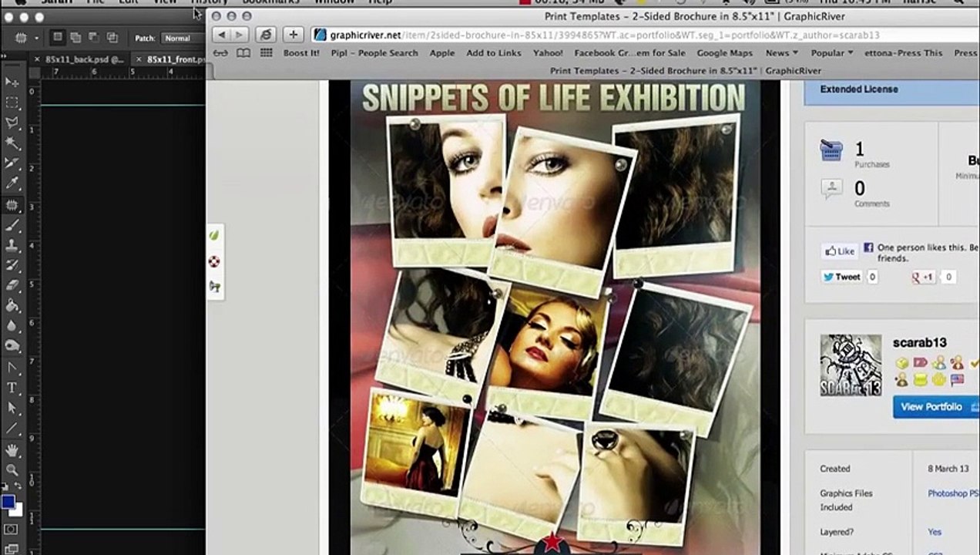
Task: Open scarab13 author profile link
Action: [x=919, y=343]
